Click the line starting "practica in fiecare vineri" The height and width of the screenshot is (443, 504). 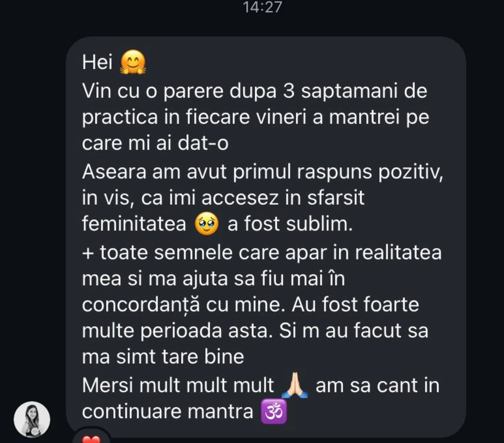(x=256, y=118)
